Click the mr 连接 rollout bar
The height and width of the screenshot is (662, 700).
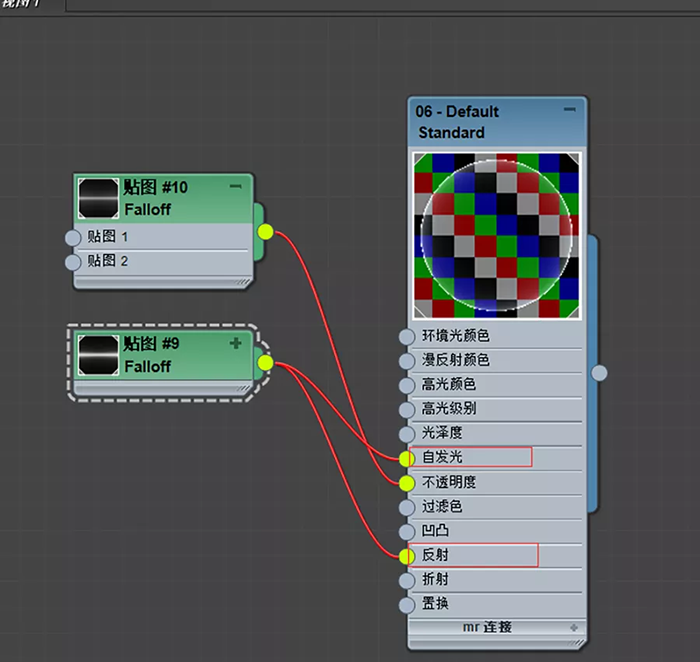point(496,627)
